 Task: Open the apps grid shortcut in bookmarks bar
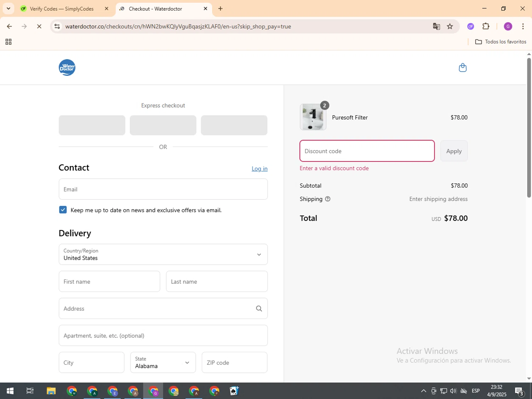click(x=9, y=42)
